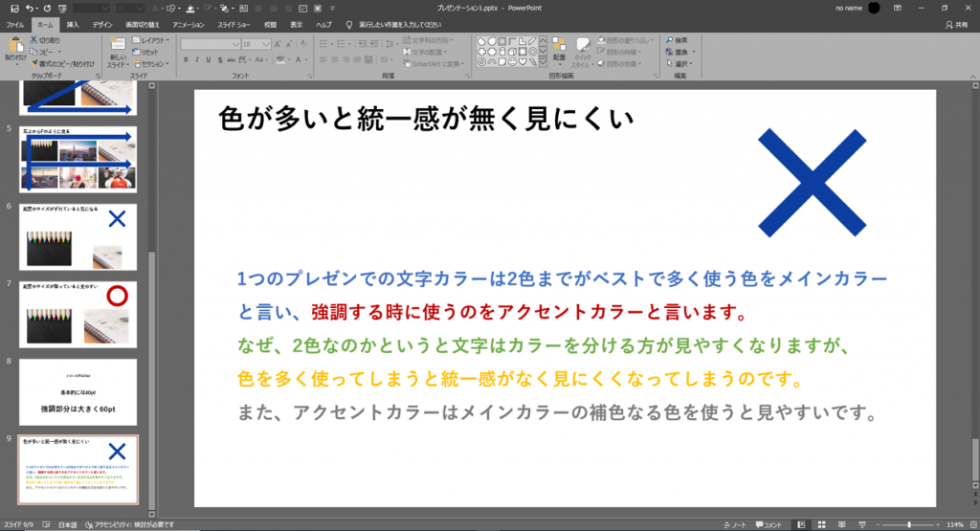Open Convert to SmartArt (SmartArtに変換)
This screenshot has height=531, width=980.
[434, 64]
